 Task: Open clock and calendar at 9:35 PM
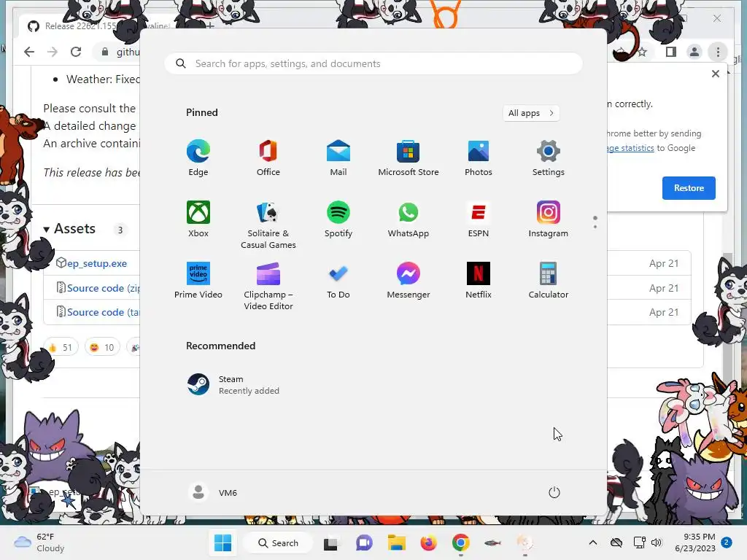[694, 542]
